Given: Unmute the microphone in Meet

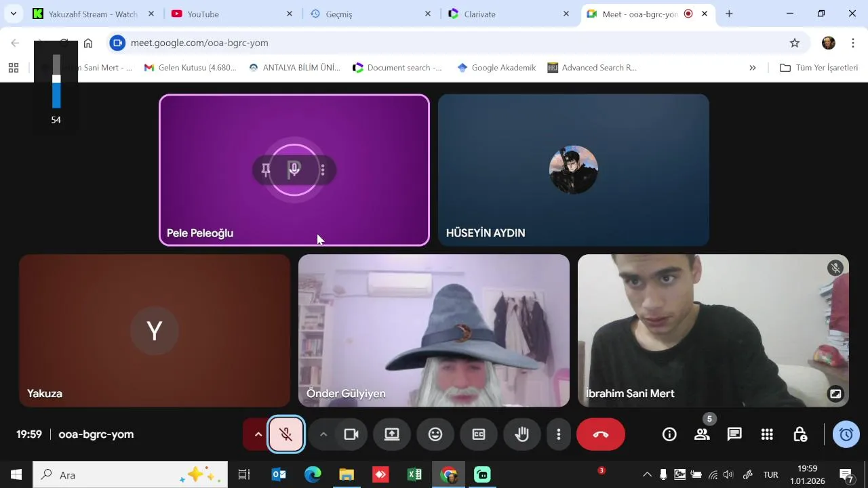Looking at the screenshot, I should 286,434.
